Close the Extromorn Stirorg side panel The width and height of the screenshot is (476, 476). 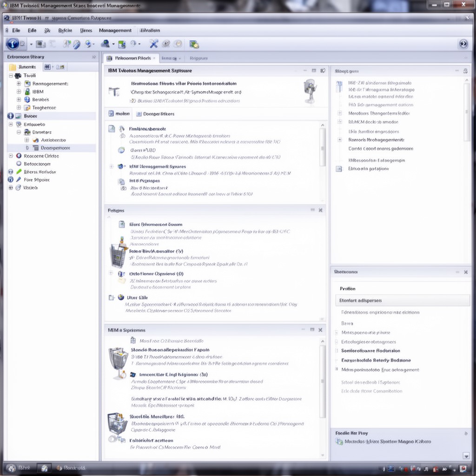(x=94, y=57)
